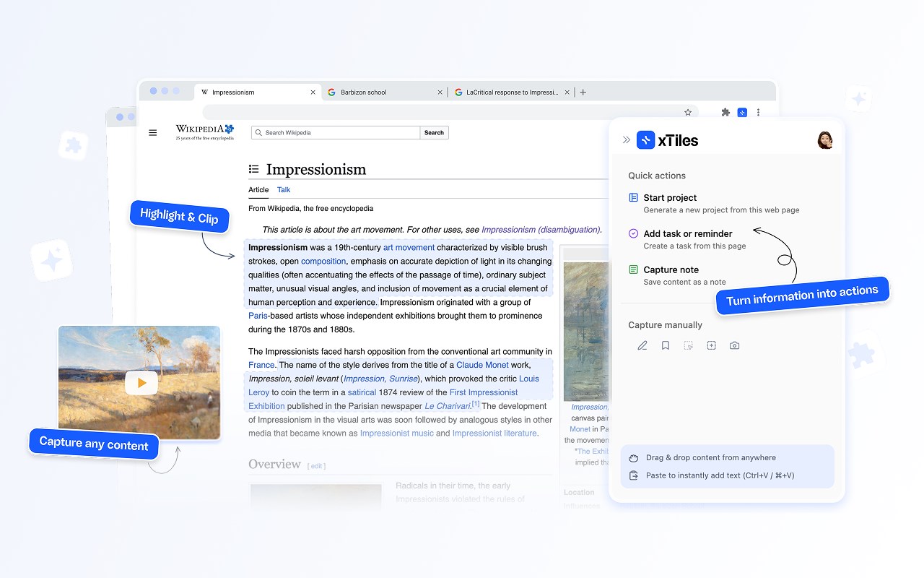This screenshot has height=578, width=924.
Task: Click the Overview section heading
Action: click(274, 464)
